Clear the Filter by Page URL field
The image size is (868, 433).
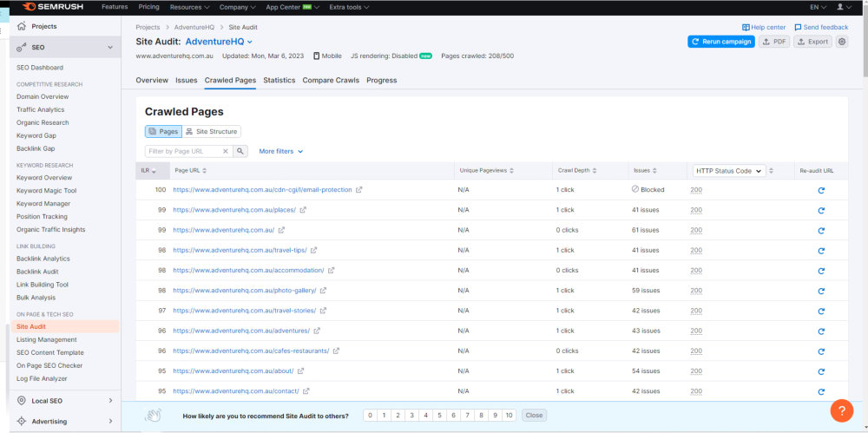click(x=226, y=151)
